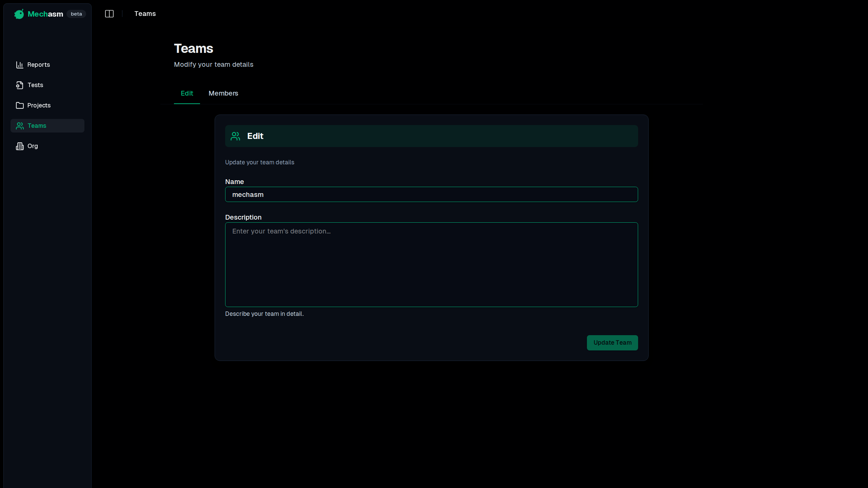
Task: Select the Name field label
Action: click(234, 182)
